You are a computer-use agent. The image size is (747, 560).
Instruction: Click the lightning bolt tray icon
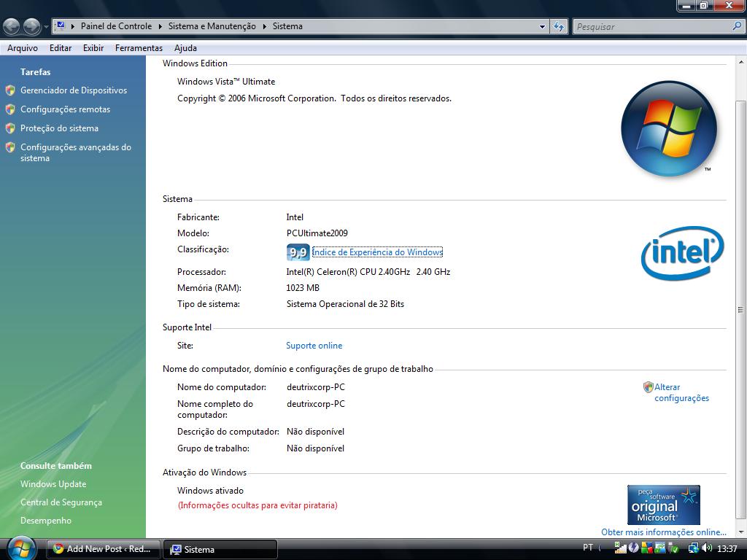pyautogui.click(x=634, y=548)
